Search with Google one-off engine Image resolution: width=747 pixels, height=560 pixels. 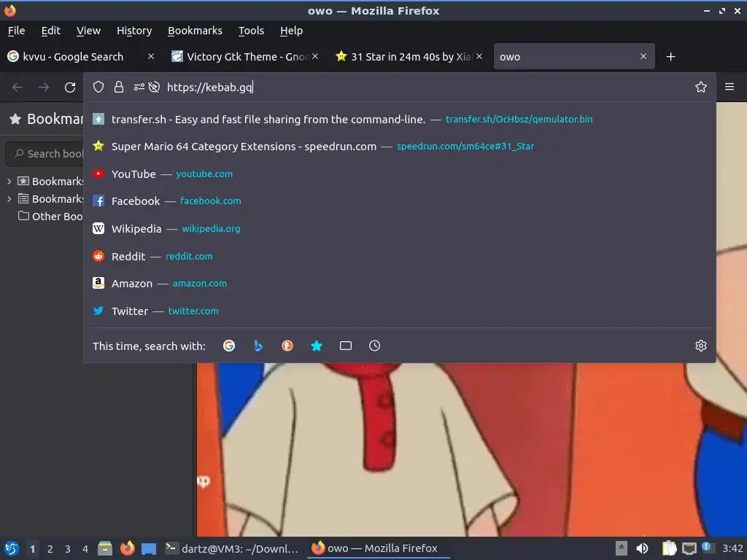tap(229, 346)
